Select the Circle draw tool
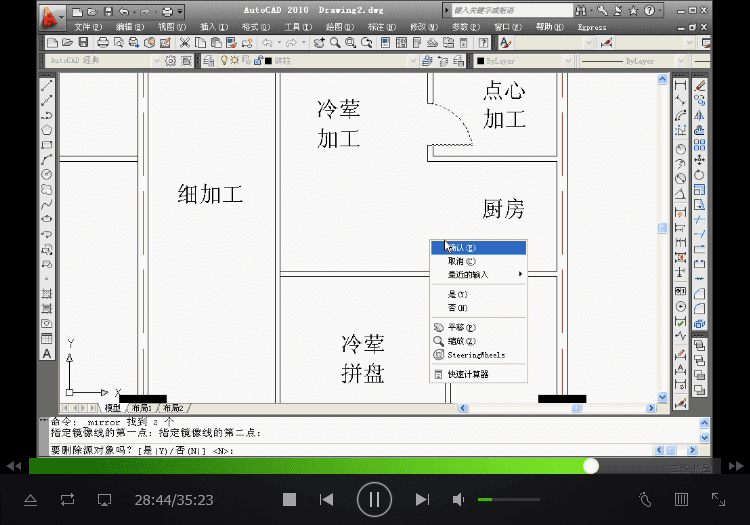Viewport: 750px width, 525px height. [46, 175]
